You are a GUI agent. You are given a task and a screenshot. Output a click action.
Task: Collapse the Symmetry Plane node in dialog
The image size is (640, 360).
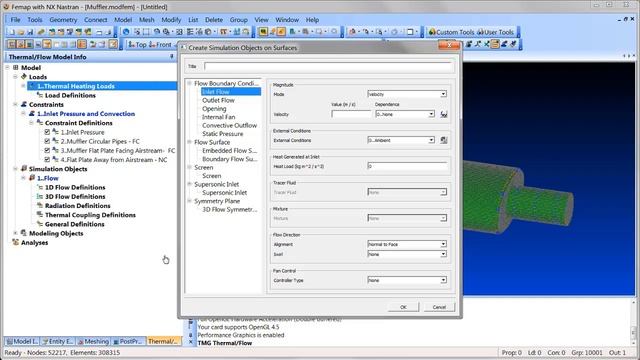click(190, 201)
